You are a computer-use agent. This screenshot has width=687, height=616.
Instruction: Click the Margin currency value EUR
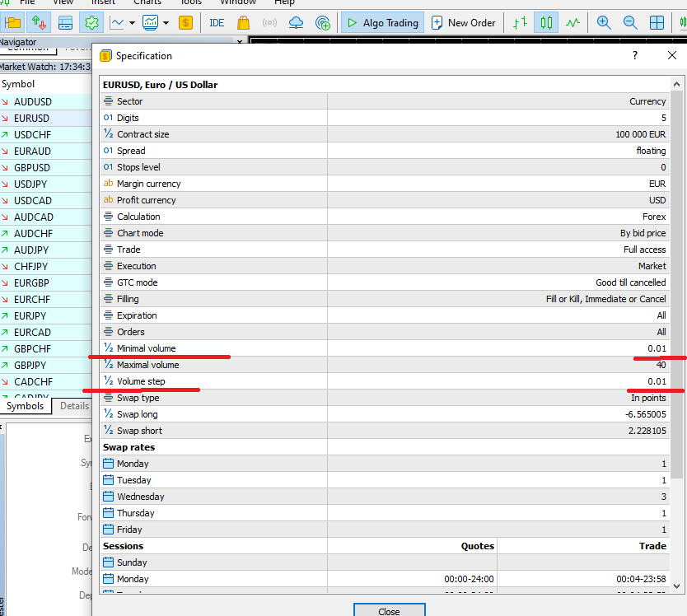[657, 184]
